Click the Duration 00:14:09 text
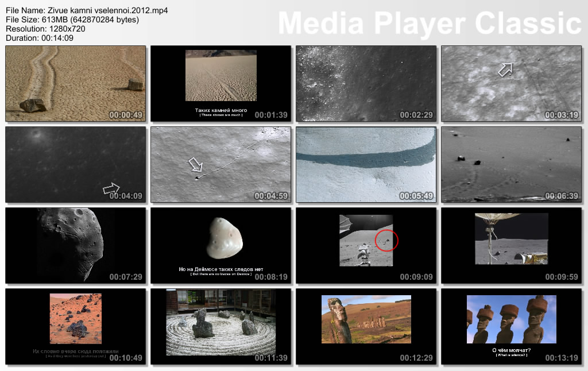This screenshot has width=588, height=371. click(39, 38)
